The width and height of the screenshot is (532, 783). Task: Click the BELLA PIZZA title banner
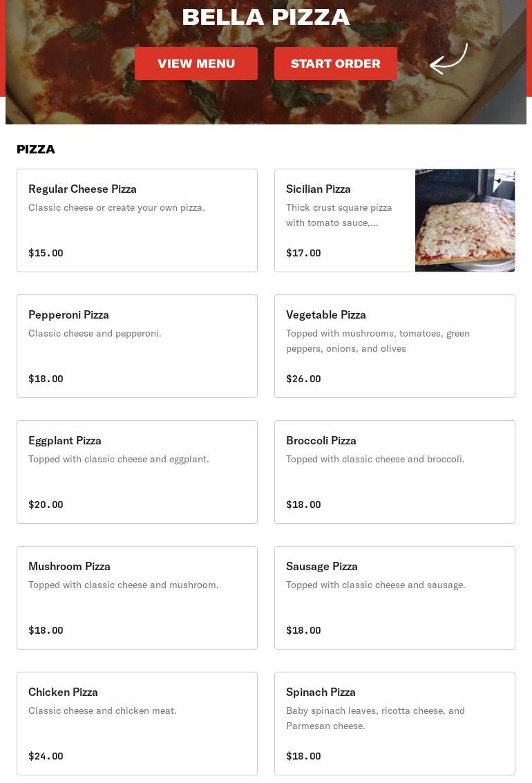click(266, 17)
